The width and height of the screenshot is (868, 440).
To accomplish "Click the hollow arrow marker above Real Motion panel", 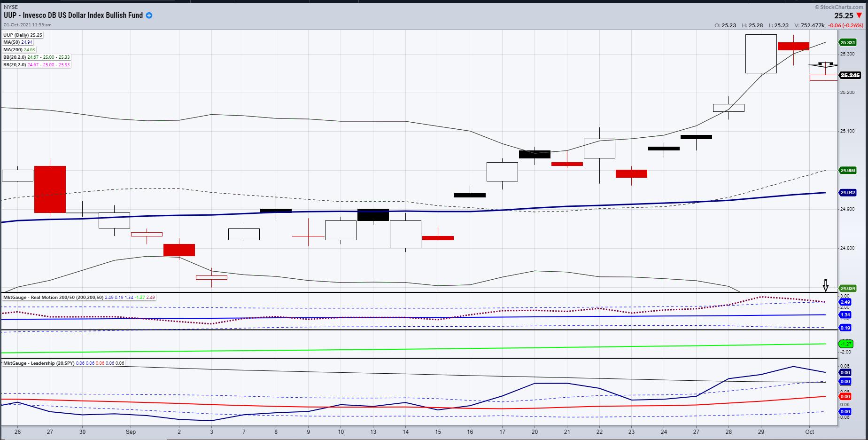I will click(x=825, y=285).
